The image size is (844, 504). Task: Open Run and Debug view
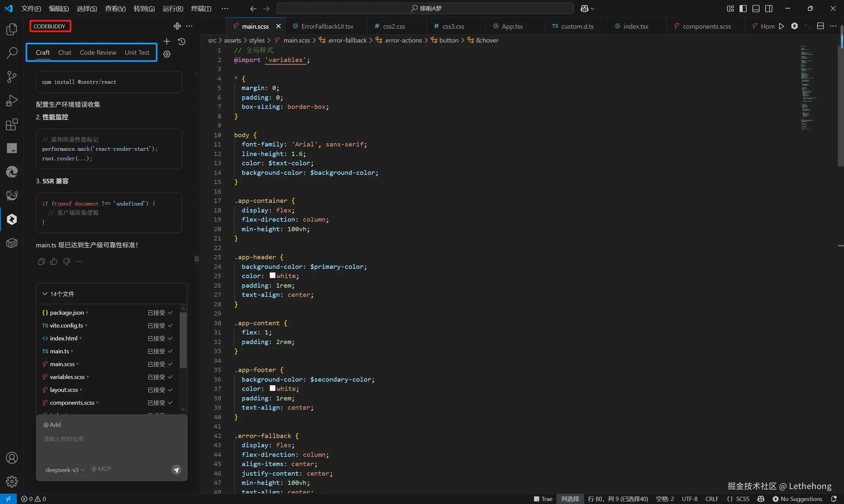point(12,101)
